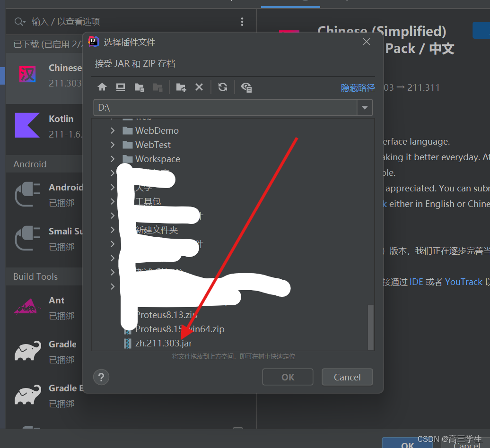The height and width of the screenshot is (448, 490).
Task: Click the Refresh icon in the file chooser
Action: 222,87
